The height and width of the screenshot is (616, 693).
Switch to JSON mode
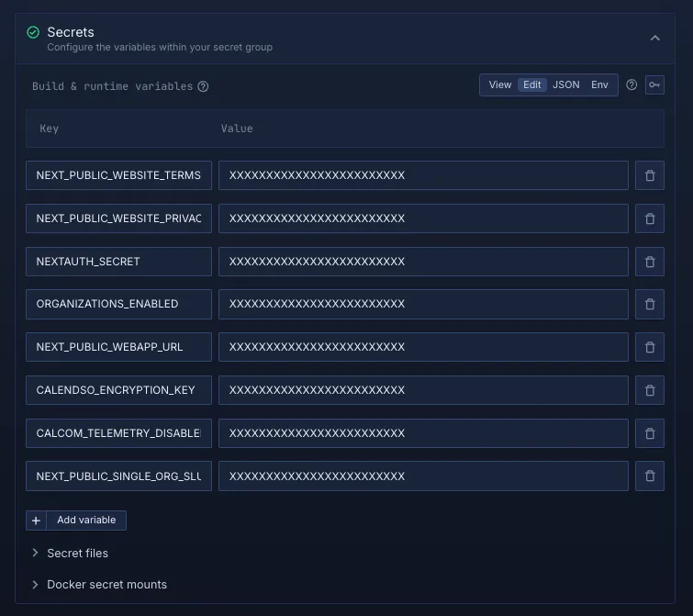[x=565, y=84]
